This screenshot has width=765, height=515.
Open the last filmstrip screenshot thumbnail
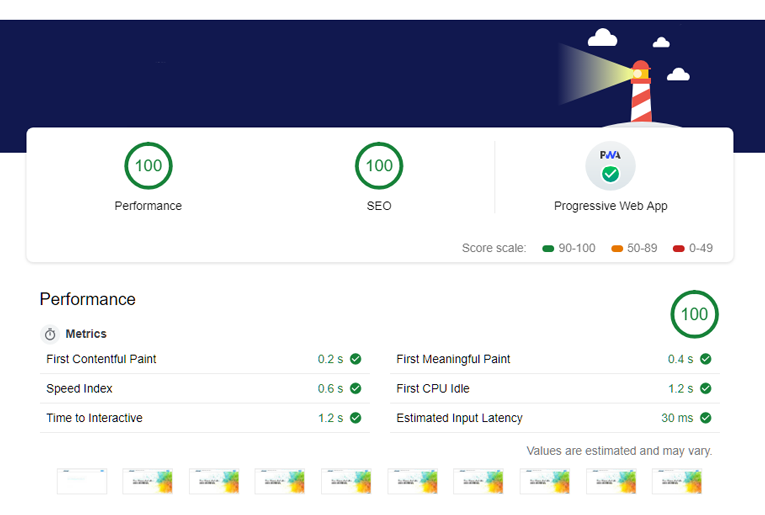pos(677,481)
